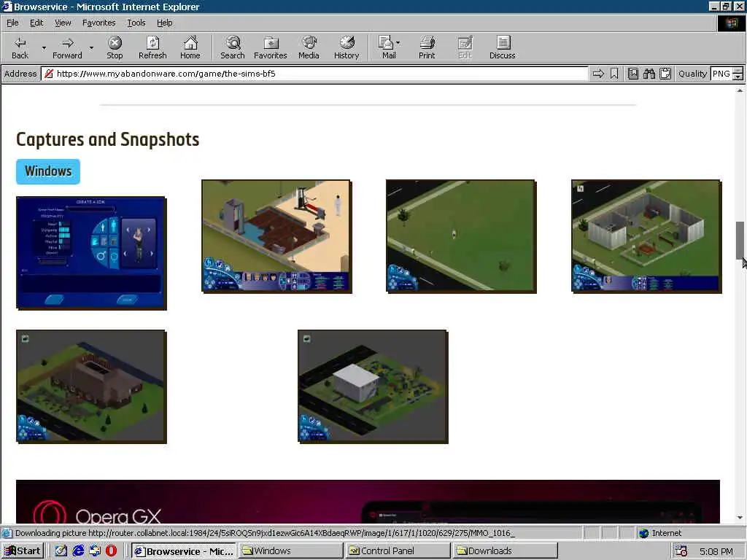Click the Start button

click(23, 551)
